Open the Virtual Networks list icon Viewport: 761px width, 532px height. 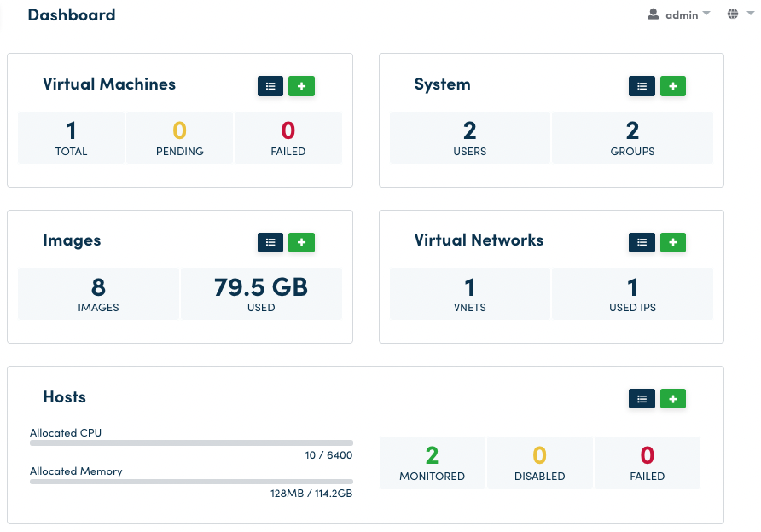tap(642, 243)
